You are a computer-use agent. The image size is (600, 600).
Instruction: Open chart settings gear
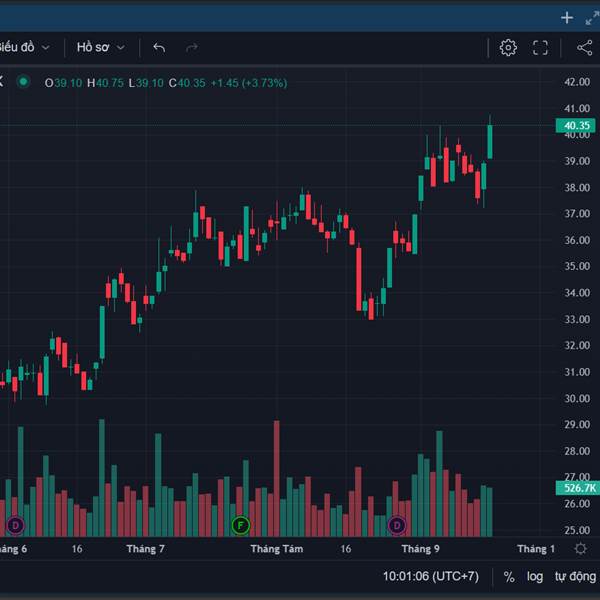tap(508, 48)
